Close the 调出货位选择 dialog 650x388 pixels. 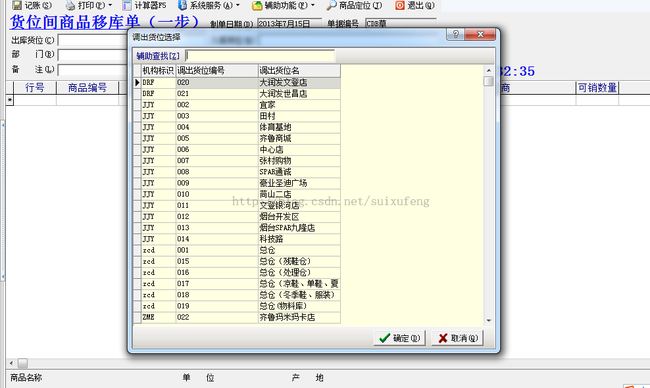[480, 34]
